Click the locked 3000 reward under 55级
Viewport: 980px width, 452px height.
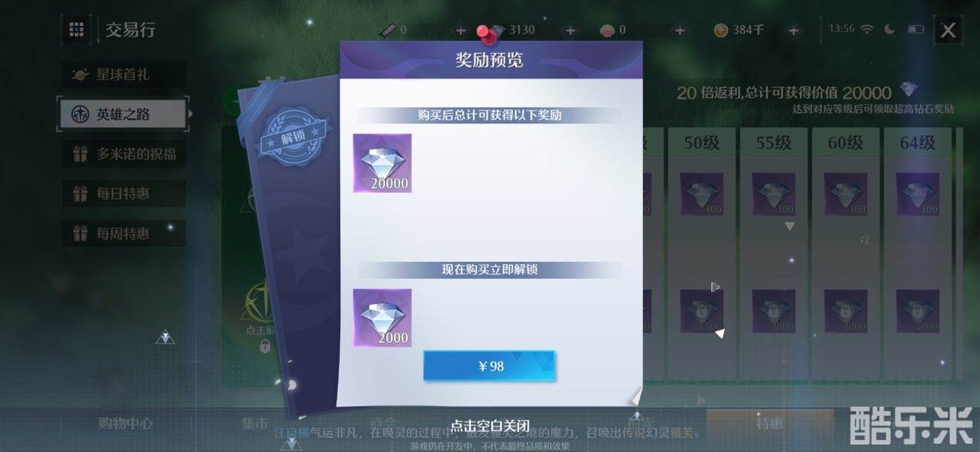tap(774, 311)
